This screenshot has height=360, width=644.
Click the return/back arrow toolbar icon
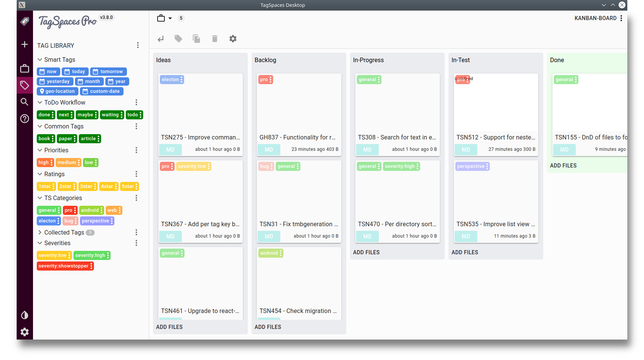click(161, 39)
